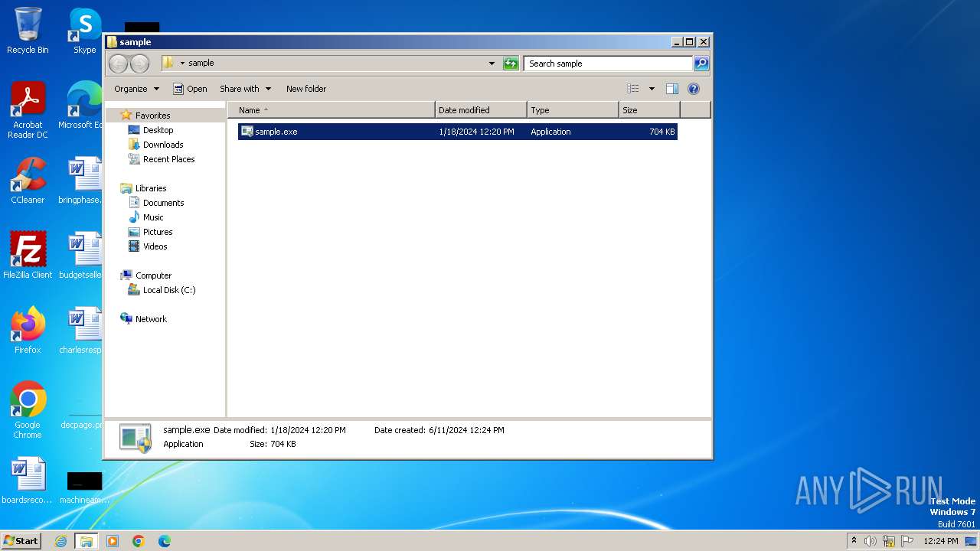The height and width of the screenshot is (551, 980).
Task: Open the Share with dropdown
Action: point(245,89)
